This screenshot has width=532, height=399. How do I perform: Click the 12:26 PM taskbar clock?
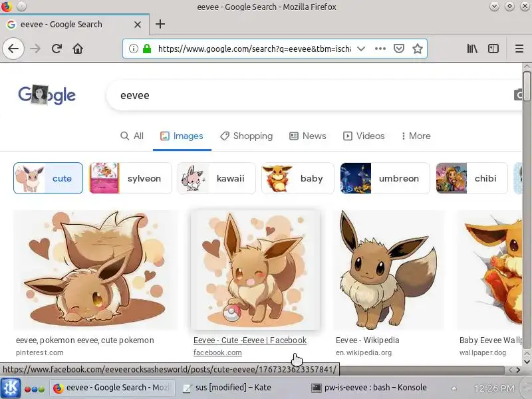coord(494,388)
